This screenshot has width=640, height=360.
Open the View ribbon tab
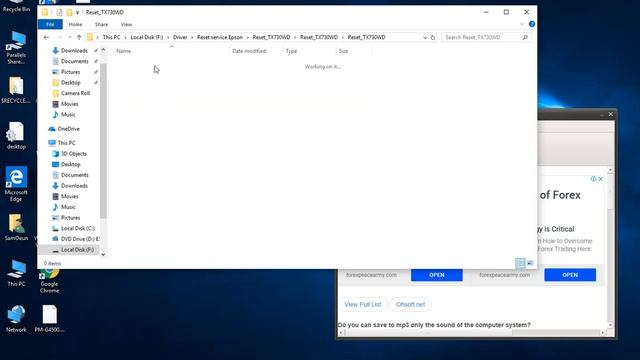point(126,24)
